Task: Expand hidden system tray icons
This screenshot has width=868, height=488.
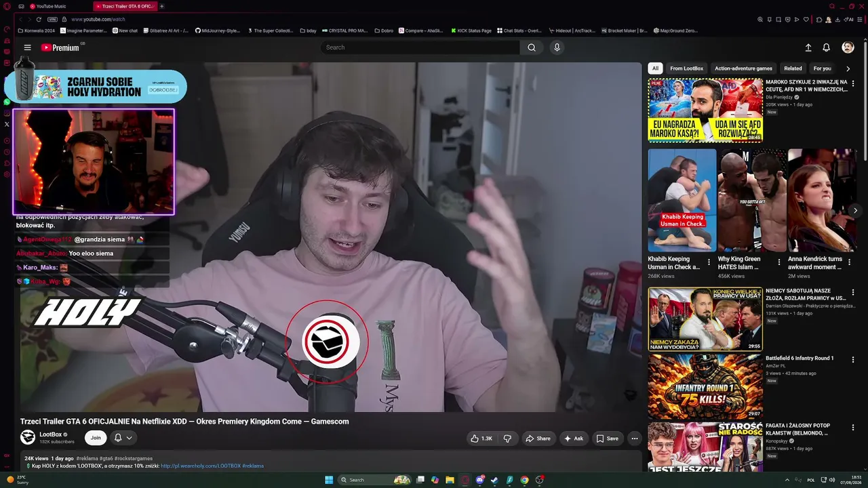Action: click(788, 480)
